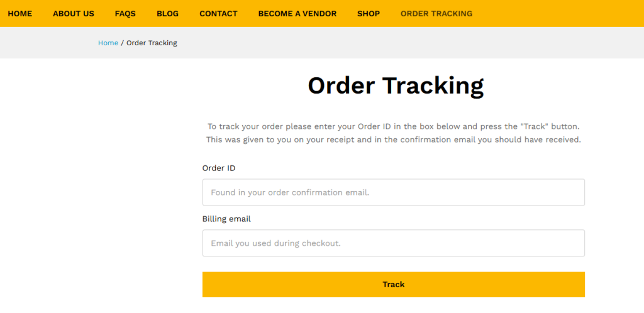Open the Home menu item
Viewport: 644px width, 313px height.
coord(19,13)
